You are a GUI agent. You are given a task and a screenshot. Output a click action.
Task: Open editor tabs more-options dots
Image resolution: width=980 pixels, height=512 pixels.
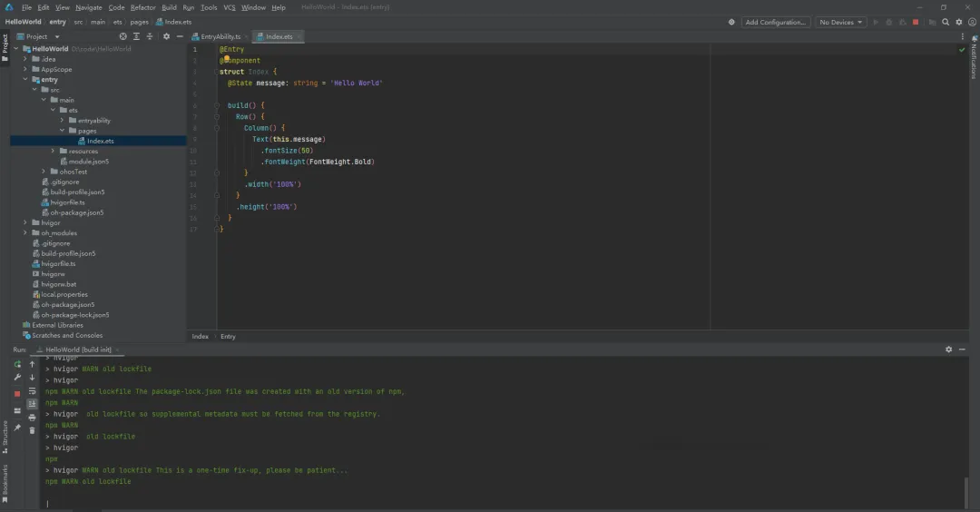pyautogui.click(x=963, y=37)
